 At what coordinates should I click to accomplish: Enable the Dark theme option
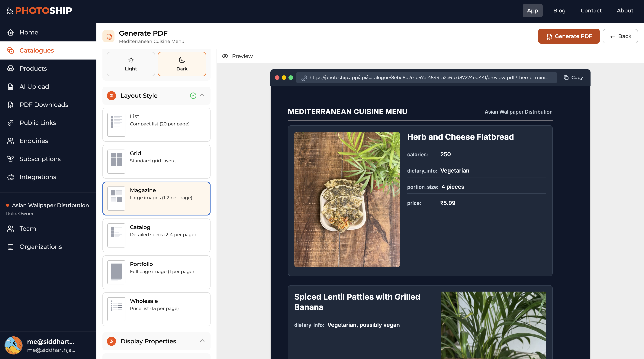pyautogui.click(x=182, y=64)
